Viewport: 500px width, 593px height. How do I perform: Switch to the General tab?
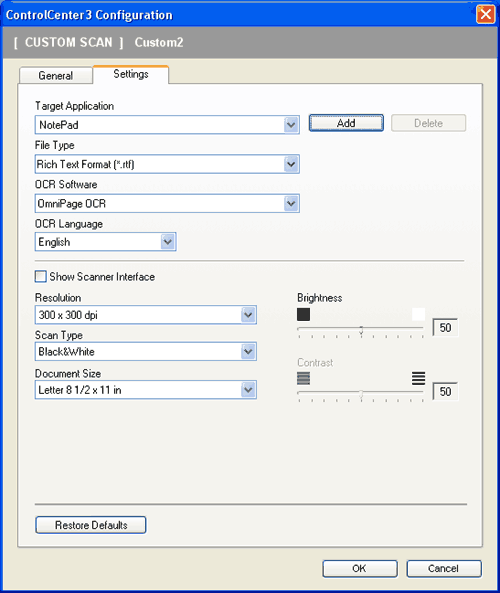tap(56, 75)
